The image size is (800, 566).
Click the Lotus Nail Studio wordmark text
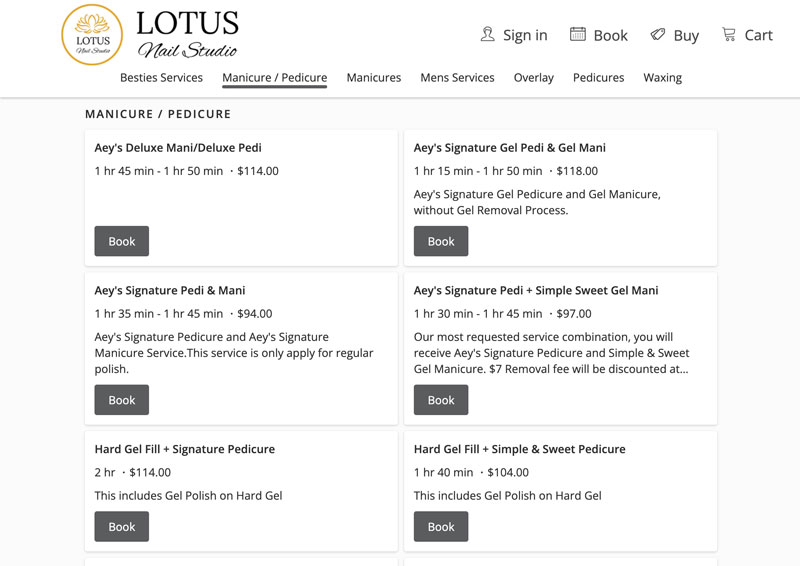pyautogui.click(x=187, y=35)
